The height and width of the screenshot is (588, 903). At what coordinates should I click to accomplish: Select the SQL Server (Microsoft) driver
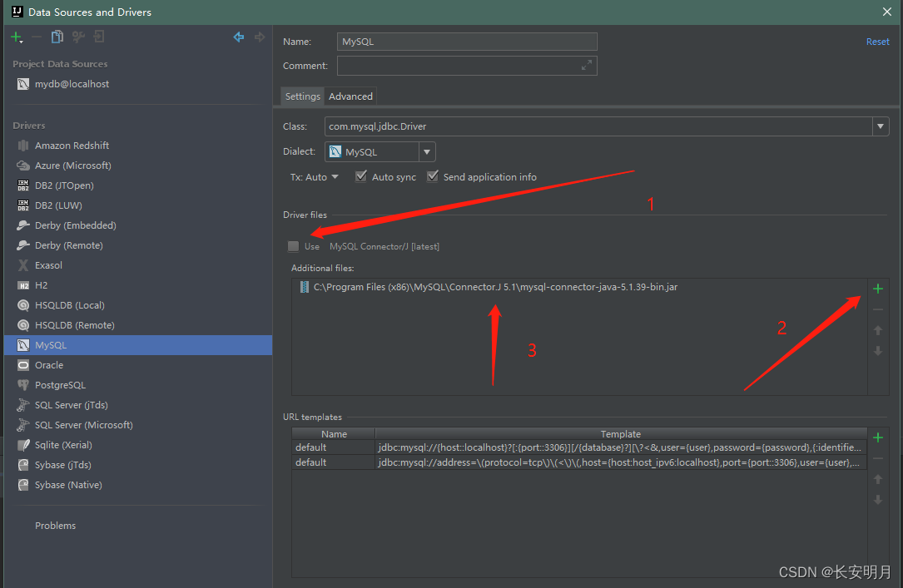pyautogui.click(x=138, y=425)
